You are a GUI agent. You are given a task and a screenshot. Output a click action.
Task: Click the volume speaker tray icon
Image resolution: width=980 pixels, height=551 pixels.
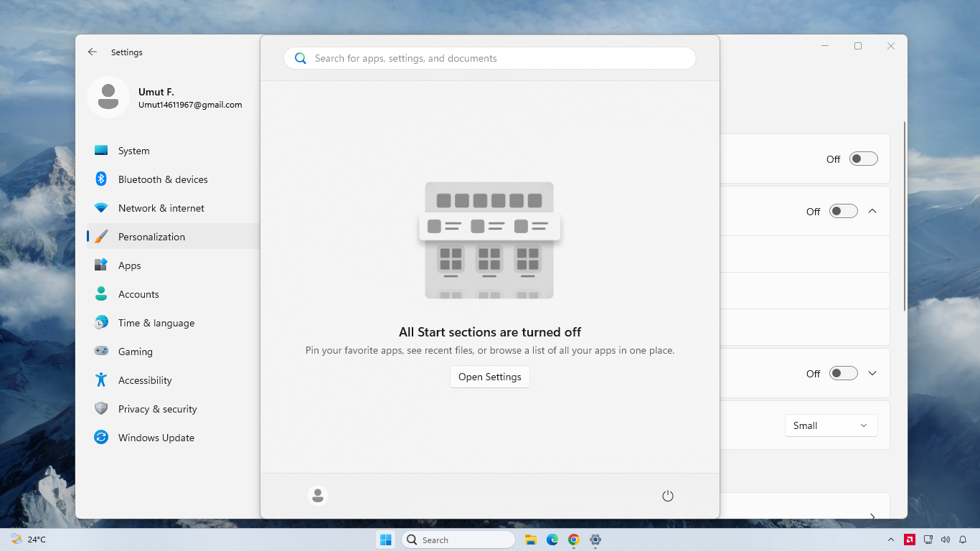[945, 540]
